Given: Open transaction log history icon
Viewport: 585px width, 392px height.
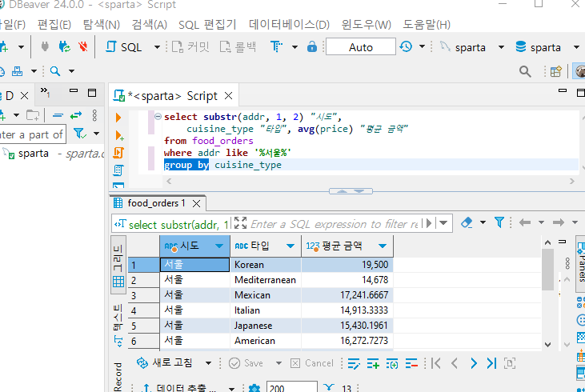Looking at the screenshot, I should 406,46.
